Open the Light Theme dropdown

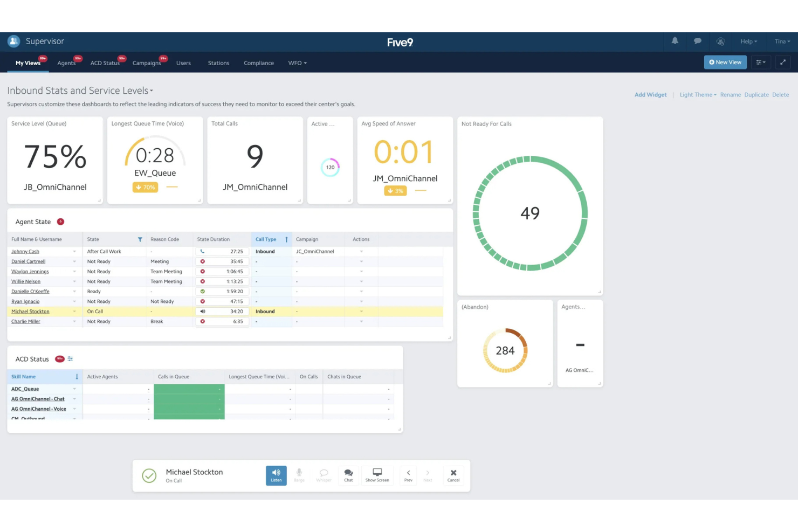[697, 95]
